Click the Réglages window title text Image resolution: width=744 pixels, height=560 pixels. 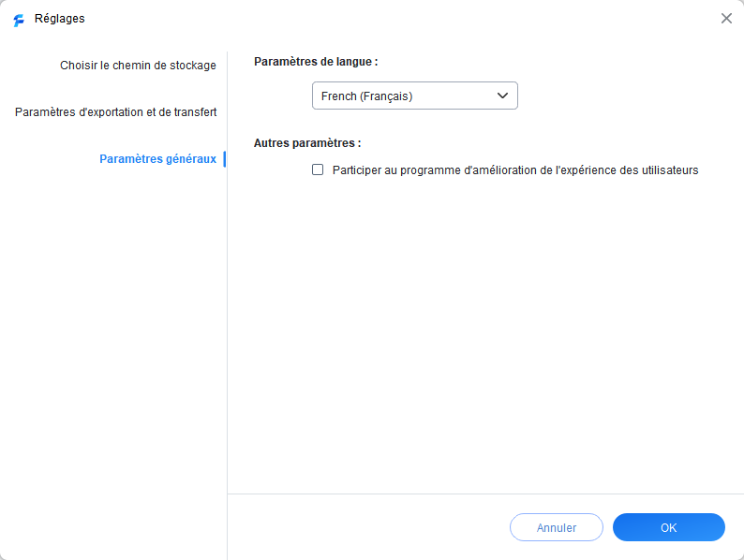tap(59, 19)
